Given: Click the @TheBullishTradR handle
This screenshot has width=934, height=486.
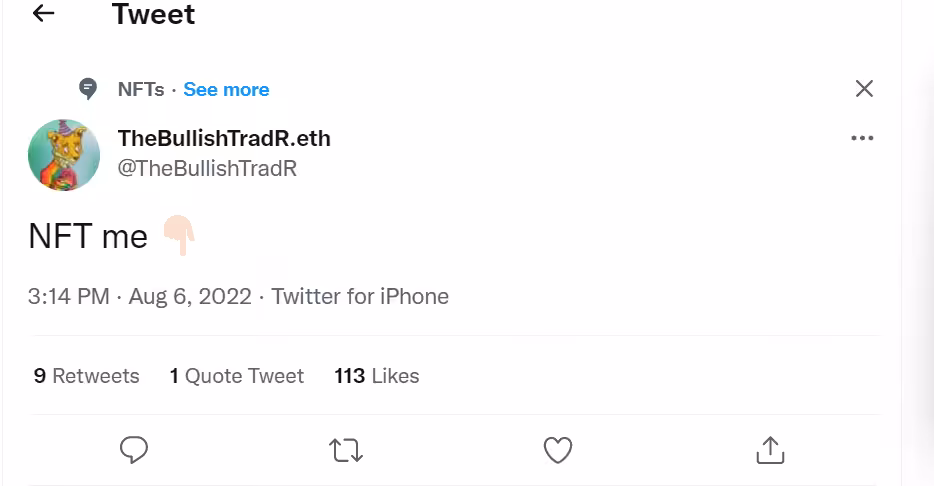Looking at the screenshot, I should coord(207,169).
